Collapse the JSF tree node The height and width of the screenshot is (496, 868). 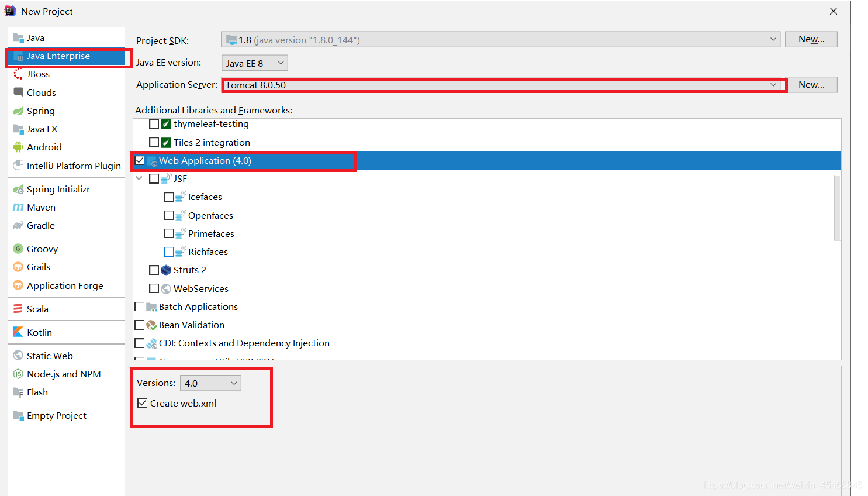[139, 178]
